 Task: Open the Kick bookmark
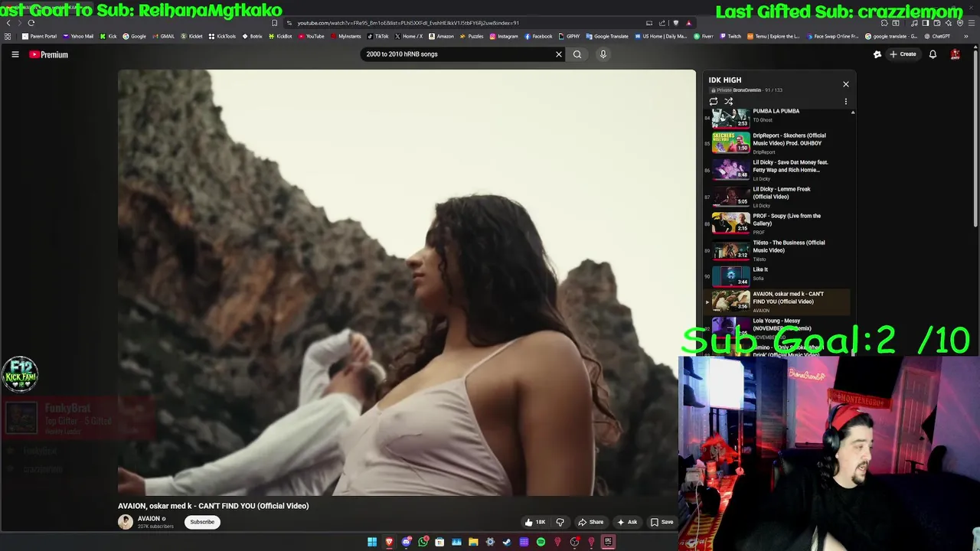108,36
